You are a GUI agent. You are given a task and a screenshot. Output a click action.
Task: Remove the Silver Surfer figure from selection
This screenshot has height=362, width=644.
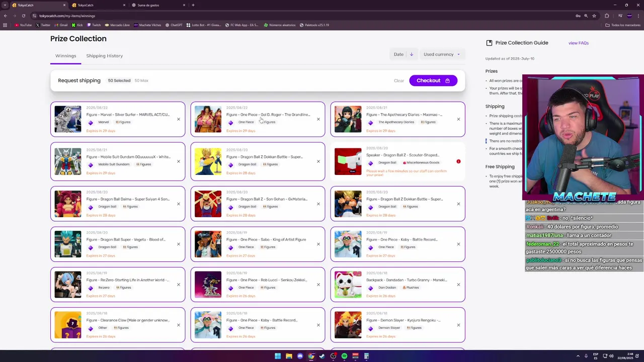pos(178,119)
